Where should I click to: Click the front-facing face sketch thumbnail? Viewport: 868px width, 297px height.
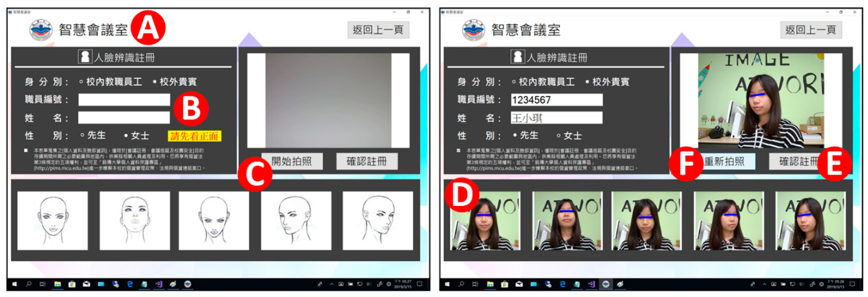pyautogui.click(x=53, y=221)
